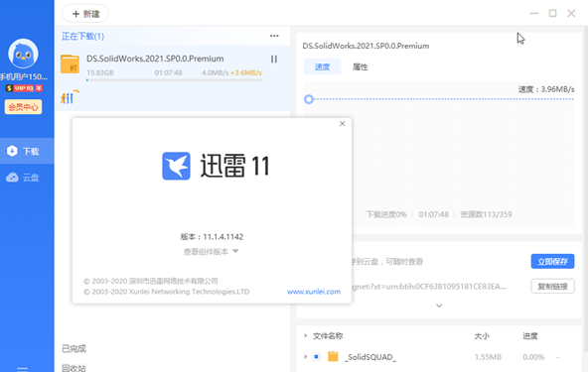Toggle the _SolidSQUAD_ checkbox
This screenshot has height=372, width=588.
click(316, 357)
